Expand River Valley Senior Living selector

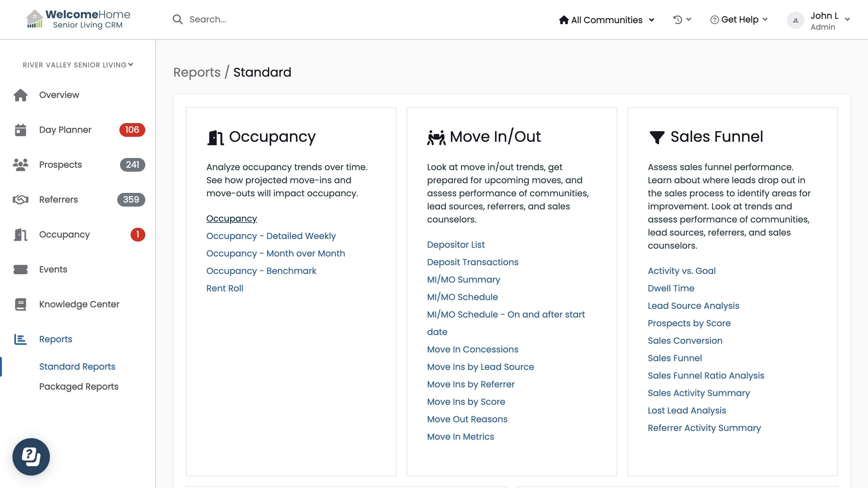pyautogui.click(x=78, y=65)
